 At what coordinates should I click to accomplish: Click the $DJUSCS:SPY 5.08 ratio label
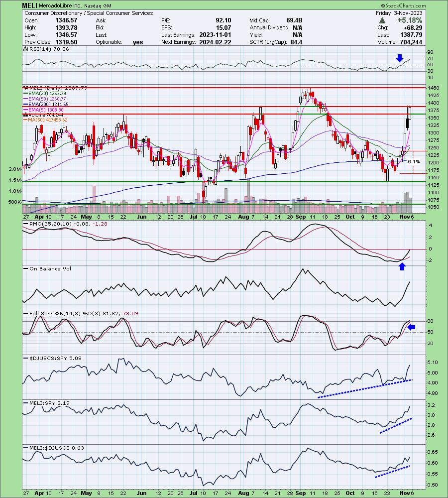coord(53,358)
